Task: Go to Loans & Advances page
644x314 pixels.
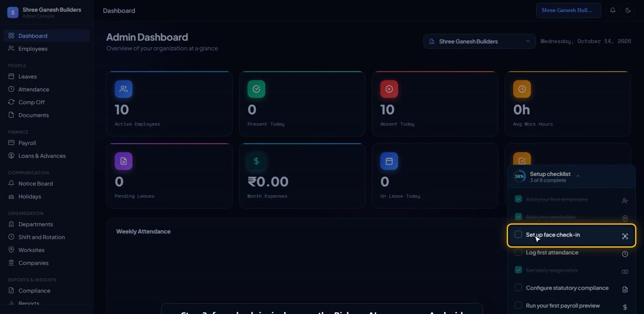Action: [46, 156]
